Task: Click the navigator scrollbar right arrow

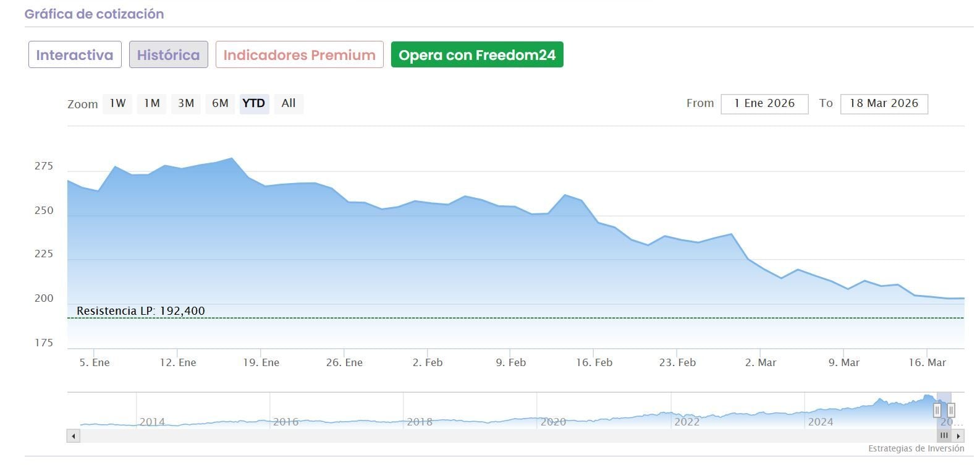Action: pyautogui.click(x=958, y=436)
